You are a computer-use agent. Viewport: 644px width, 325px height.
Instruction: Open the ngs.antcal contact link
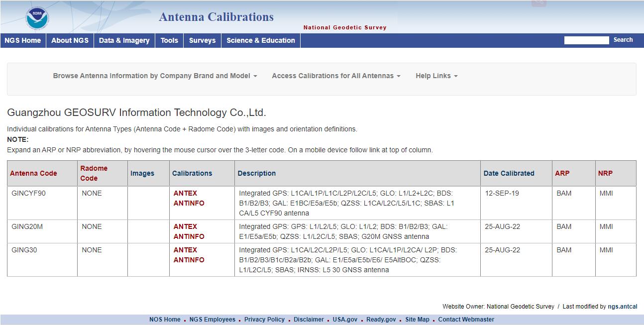623,307
